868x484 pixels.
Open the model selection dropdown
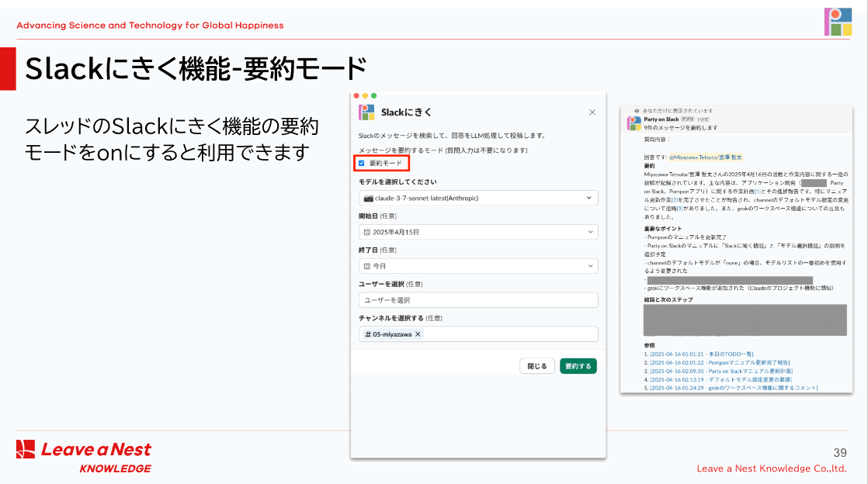pyautogui.click(x=590, y=198)
